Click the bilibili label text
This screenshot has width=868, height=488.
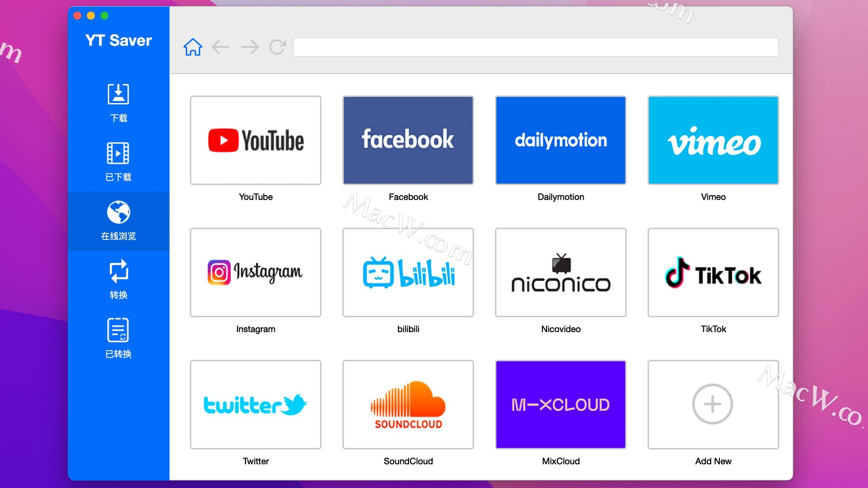coord(408,329)
